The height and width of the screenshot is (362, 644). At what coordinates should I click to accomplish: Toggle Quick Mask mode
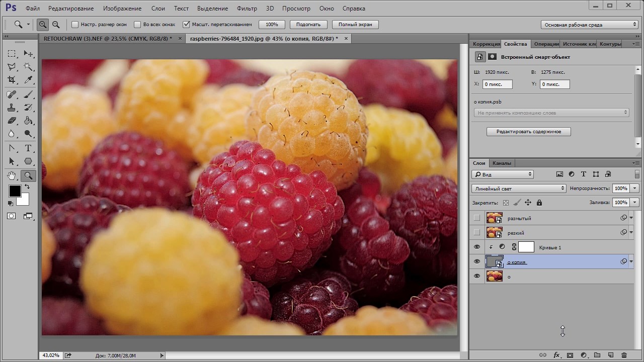click(12, 216)
